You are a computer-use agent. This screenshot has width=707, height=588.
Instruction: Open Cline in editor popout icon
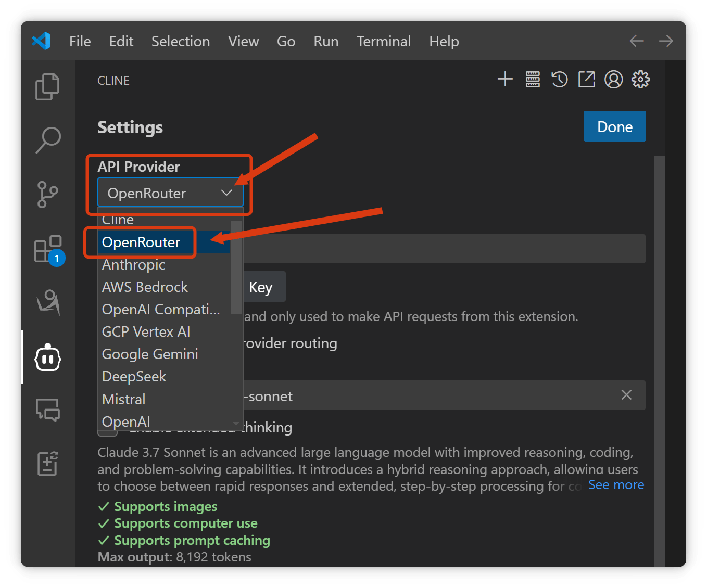[587, 79]
